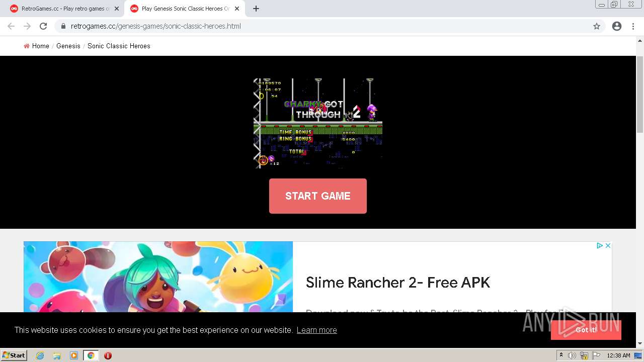Go to the Home breadcrumb link
Image resolution: width=644 pixels, height=362 pixels.
pos(41,46)
